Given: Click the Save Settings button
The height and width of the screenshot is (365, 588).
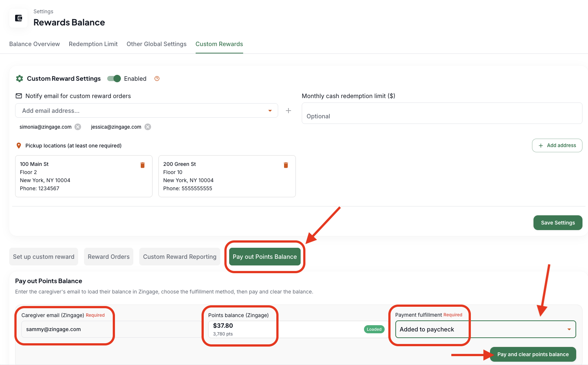Looking at the screenshot, I should 558,223.
